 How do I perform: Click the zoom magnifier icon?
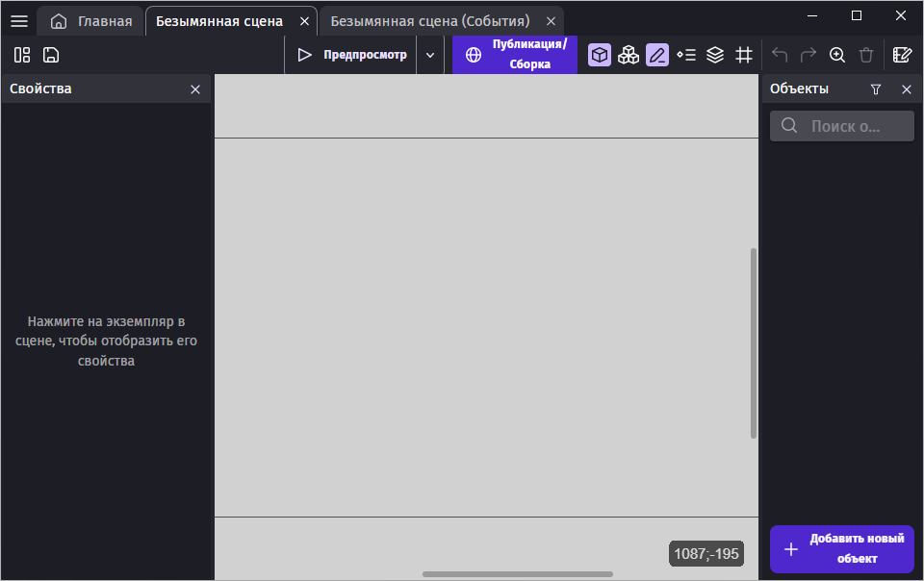pos(837,55)
